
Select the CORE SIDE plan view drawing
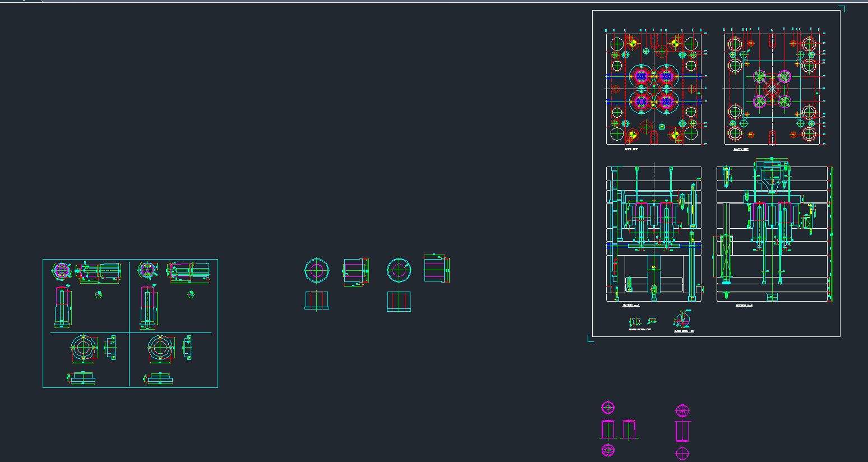(654, 89)
